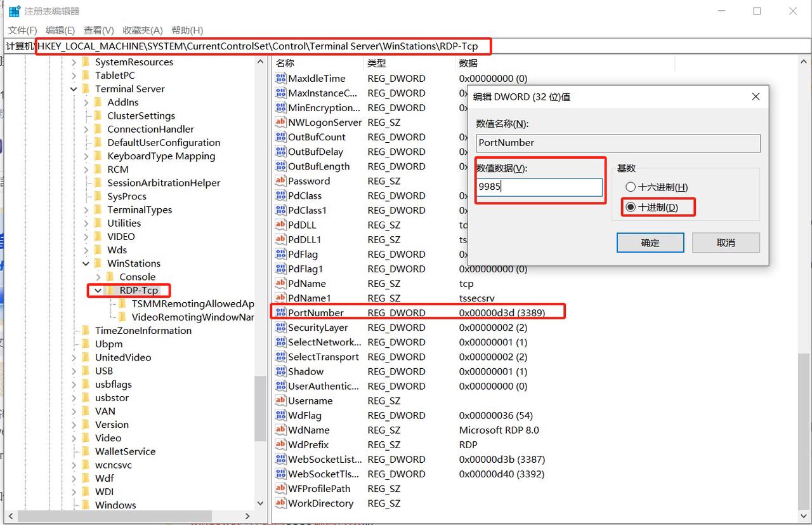The image size is (812, 525).
Task: Click the MaxIdleTime DWORD icon
Action: 280,79
